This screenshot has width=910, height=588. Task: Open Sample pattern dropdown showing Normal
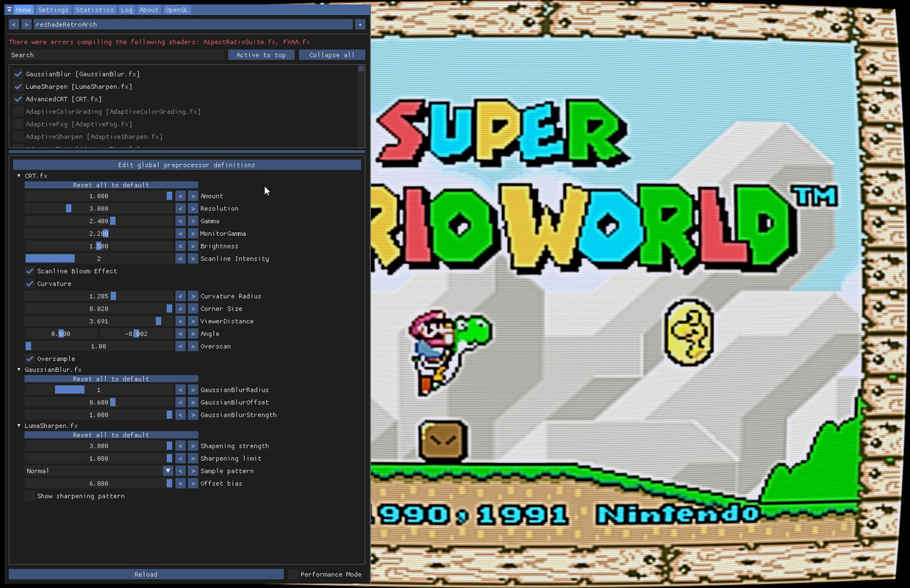98,471
